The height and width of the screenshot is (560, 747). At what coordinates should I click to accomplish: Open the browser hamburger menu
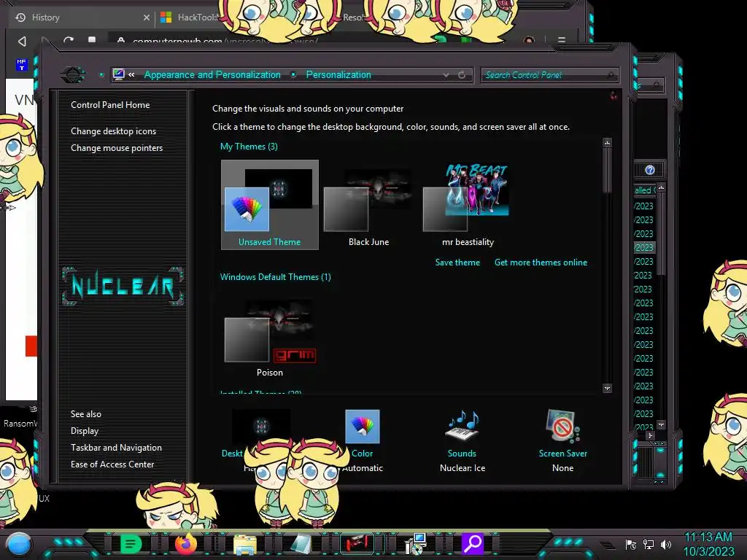pos(562,40)
